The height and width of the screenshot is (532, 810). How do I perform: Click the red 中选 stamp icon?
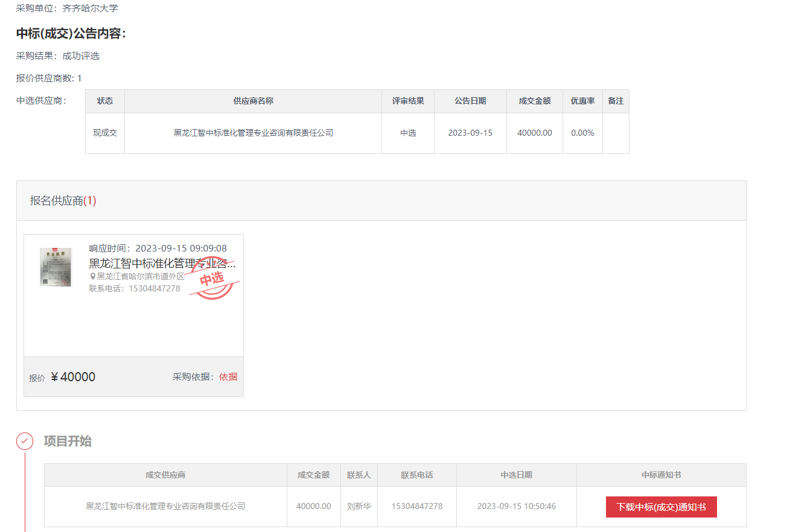point(212,279)
